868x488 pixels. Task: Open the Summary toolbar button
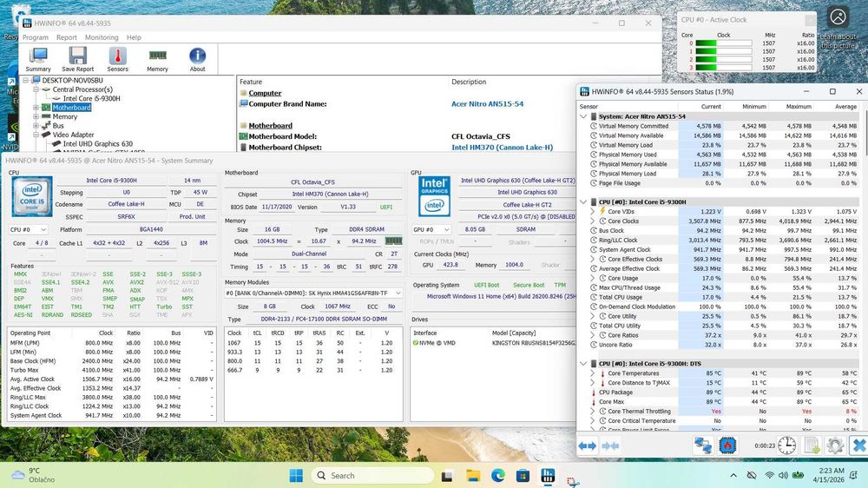click(38, 59)
